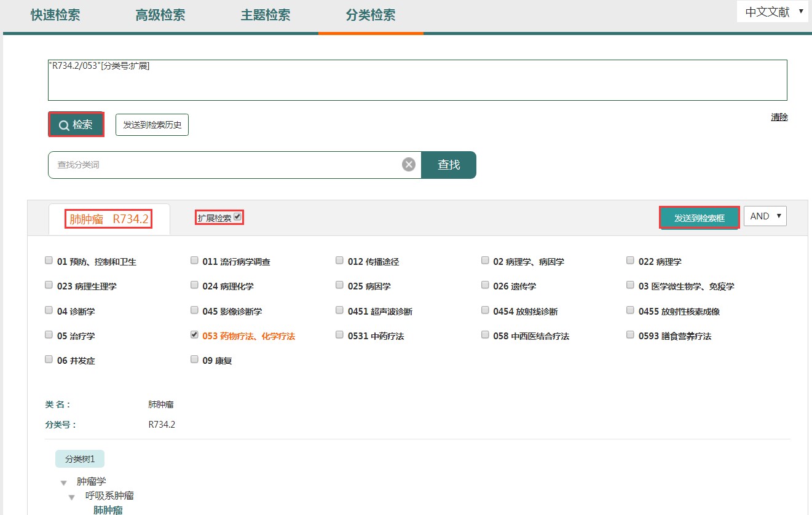Uncheck 053 药物疗法、化学疗法

click(194, 335)
